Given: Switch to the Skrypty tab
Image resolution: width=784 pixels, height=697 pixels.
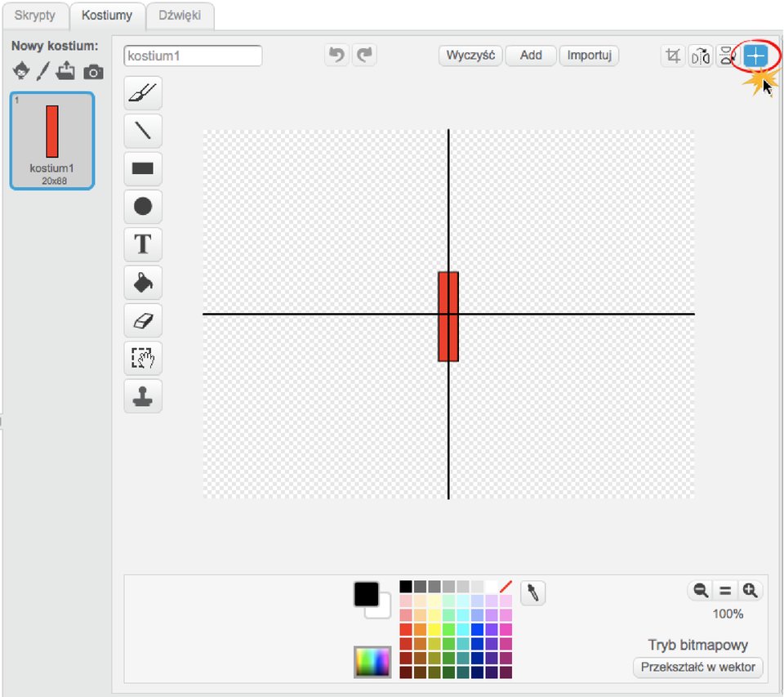Looking at the screenshot, I should pyautogui.click(x=35, y=16).
